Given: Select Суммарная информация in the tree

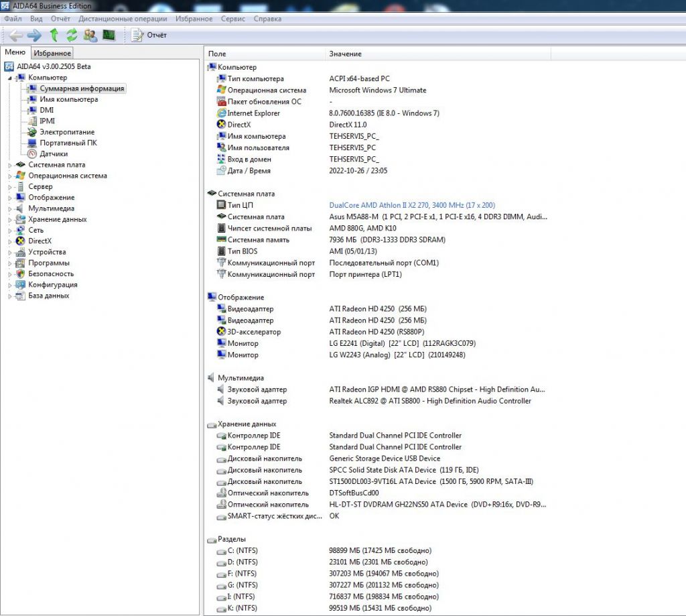Looking at the screenshot, I should [82, 88].
